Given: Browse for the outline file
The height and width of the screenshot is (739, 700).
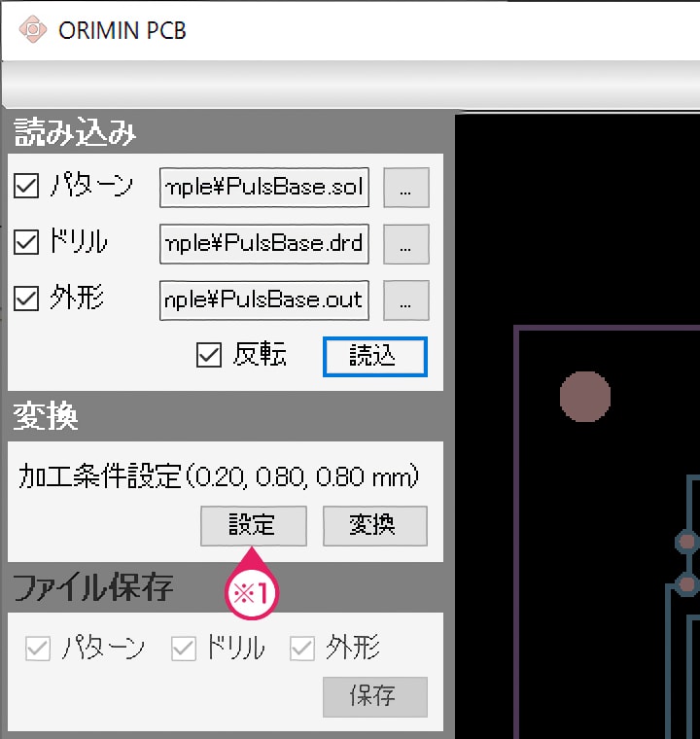Looking at the screenshot, I should (x=405, y=301).
